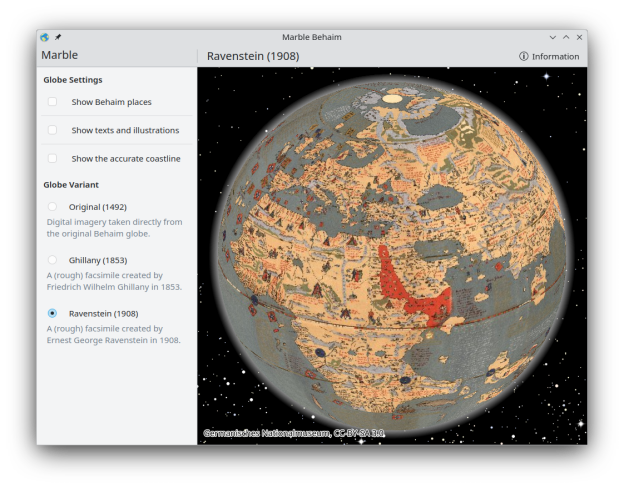Click the Information circle icon
This screenshot has height=488, width=624.
[524, 57]
